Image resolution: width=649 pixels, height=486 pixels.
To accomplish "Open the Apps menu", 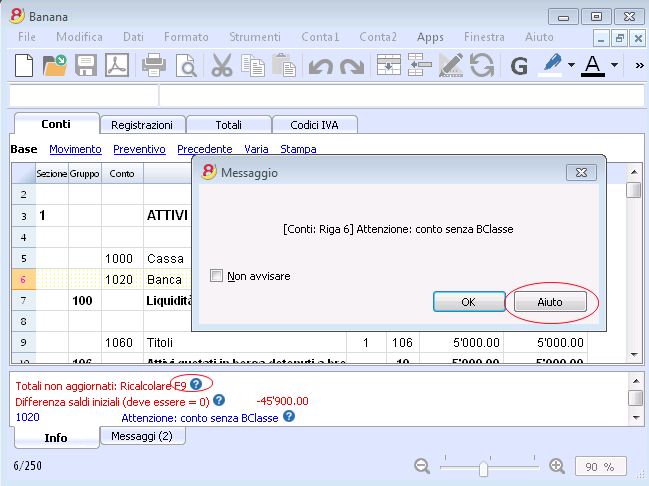I will point(430,37).
